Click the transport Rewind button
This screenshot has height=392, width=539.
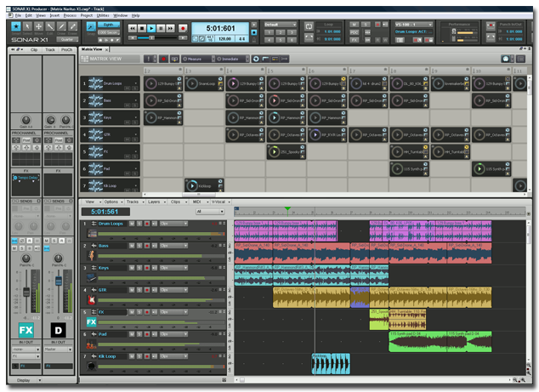click(x=132, y=29)
